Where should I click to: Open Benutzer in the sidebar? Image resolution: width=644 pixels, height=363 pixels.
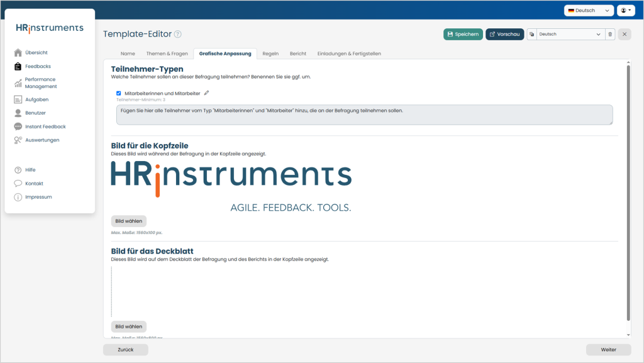click(x=35, y=113)
